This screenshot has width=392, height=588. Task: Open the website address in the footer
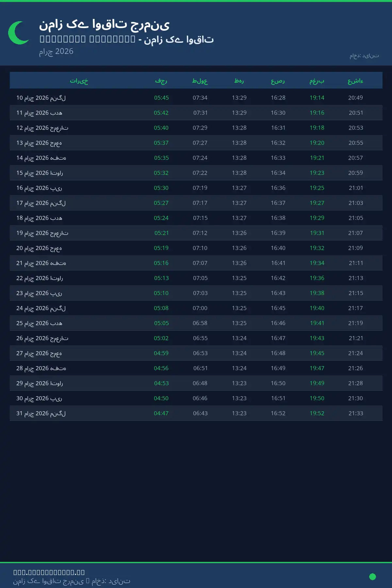[49, 572]
